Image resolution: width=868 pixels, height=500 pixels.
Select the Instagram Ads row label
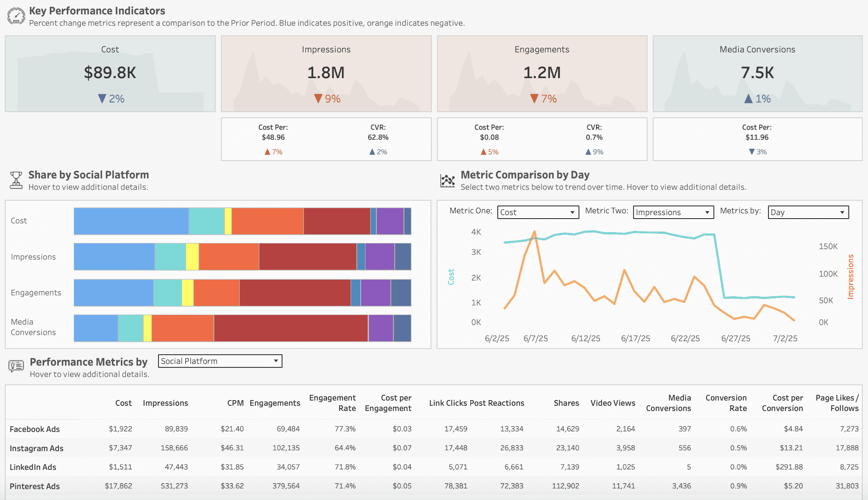pos(37,449)
